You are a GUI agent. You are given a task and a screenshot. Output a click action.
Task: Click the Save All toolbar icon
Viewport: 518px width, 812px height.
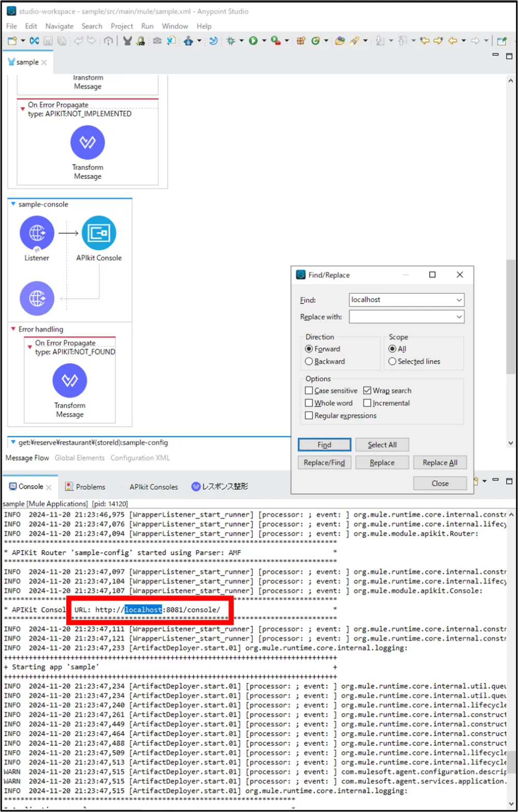(x=61, y=40)
